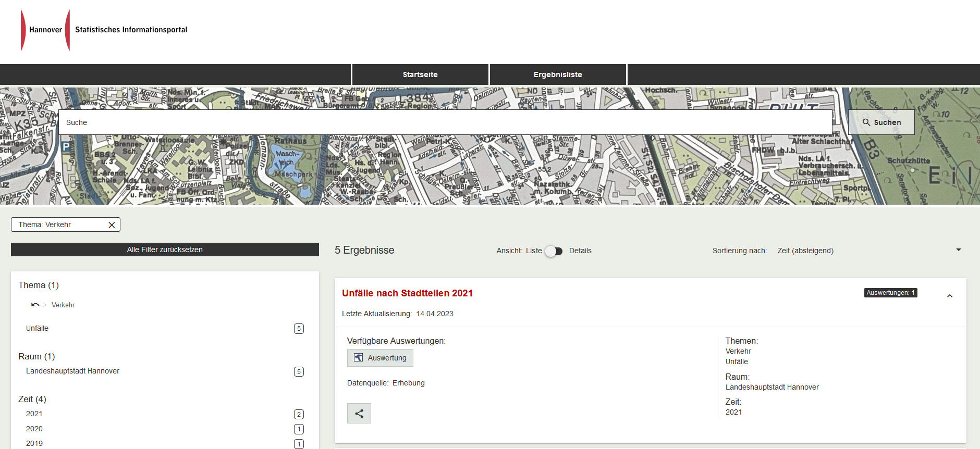Open the Unfälle nach Stadtteilen 2021 title link
This screenshot has height=449, width=980.
(x=407, y=293)
